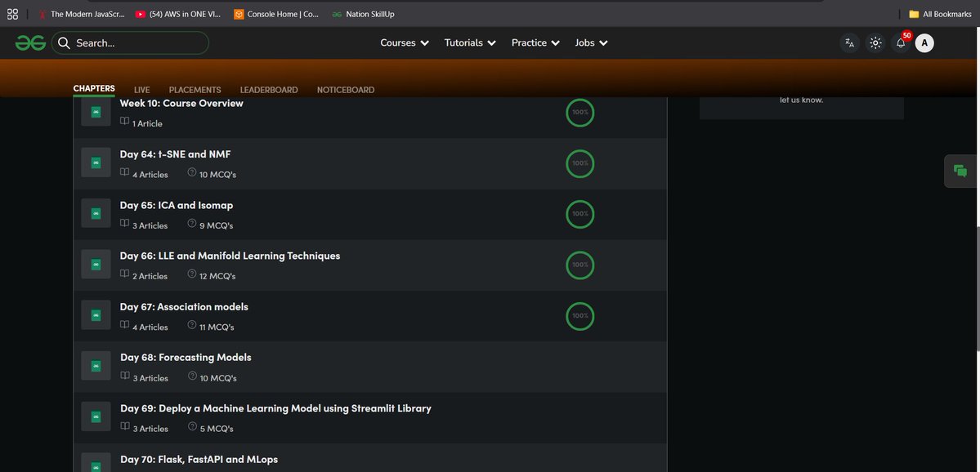Click the chapter thumbnail for Day 65
Screen dimensions: 980x472
tap(96, 213)
